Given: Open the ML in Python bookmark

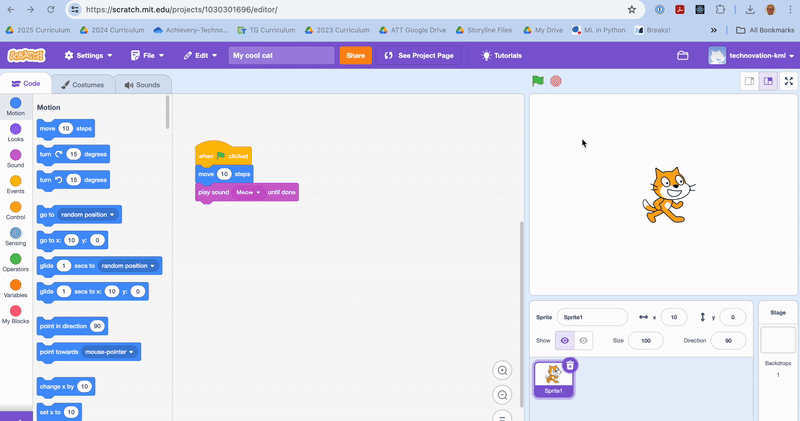Looking at the screenshot, I should click(598, 30).
